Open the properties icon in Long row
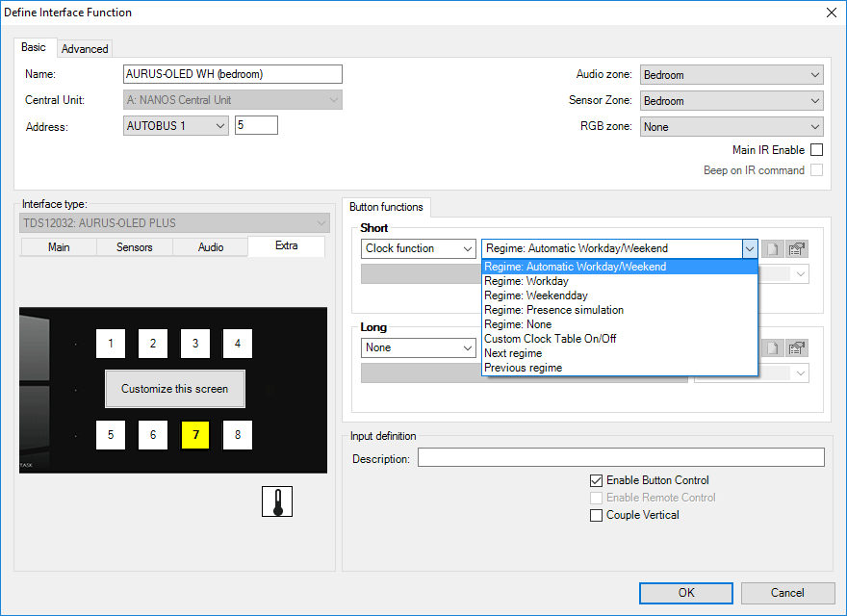The height and width of the screenshot is (616, 847). coord(797,347)
